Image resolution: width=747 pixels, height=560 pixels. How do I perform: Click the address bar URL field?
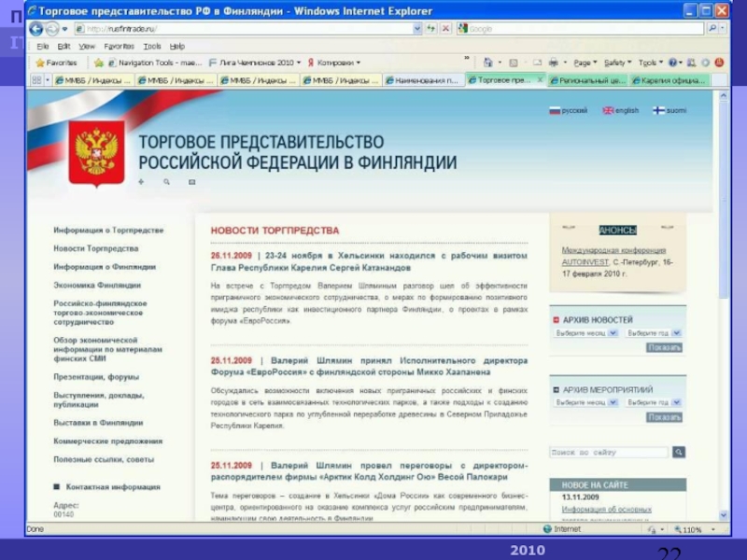click(x=244, y=29)
